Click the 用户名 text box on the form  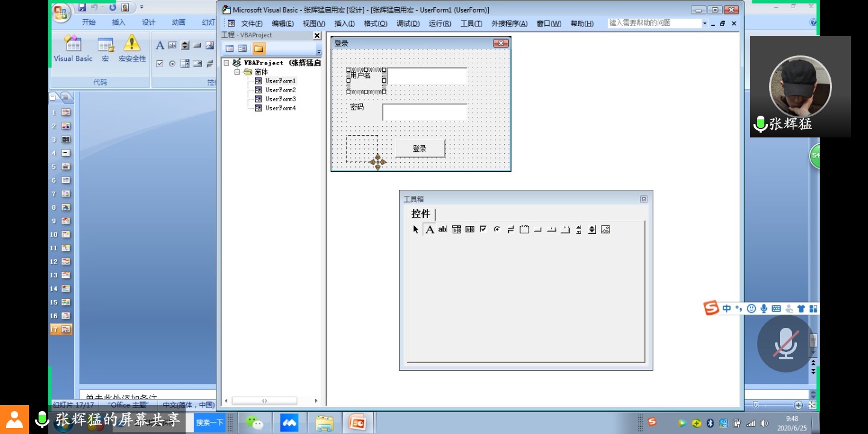pyautogui.click(x=427, y=76)
